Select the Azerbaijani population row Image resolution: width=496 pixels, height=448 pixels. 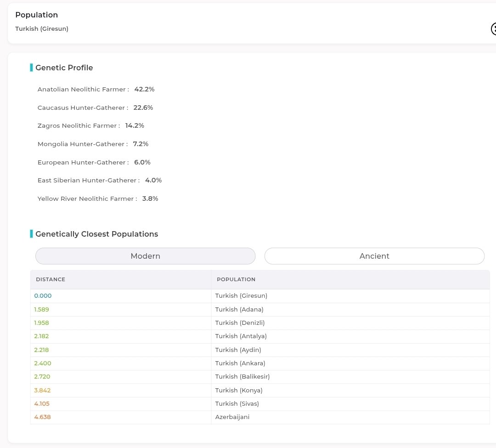260,417
